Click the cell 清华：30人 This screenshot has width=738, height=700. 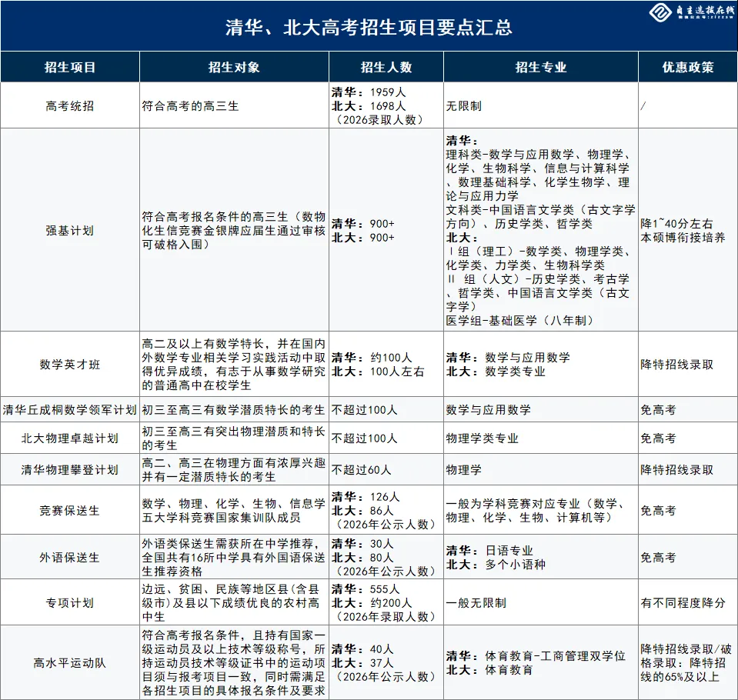tap(386, 557)
